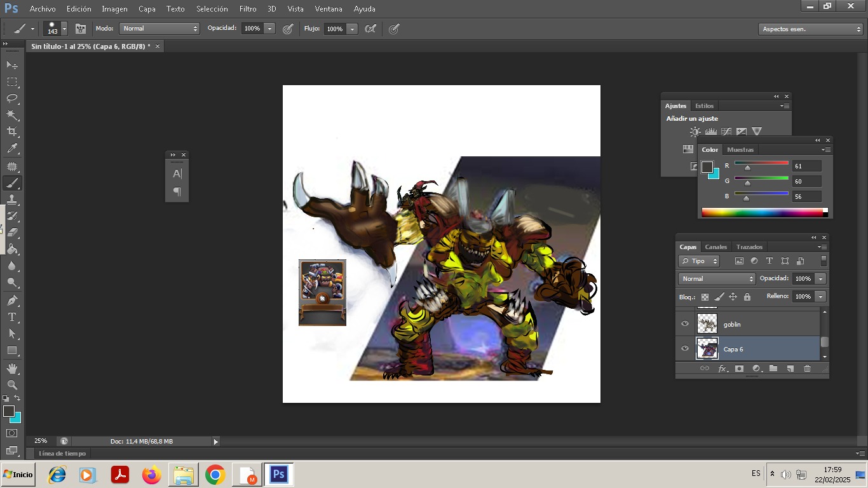Select the History Brush tool

click(x=12, y=216)
